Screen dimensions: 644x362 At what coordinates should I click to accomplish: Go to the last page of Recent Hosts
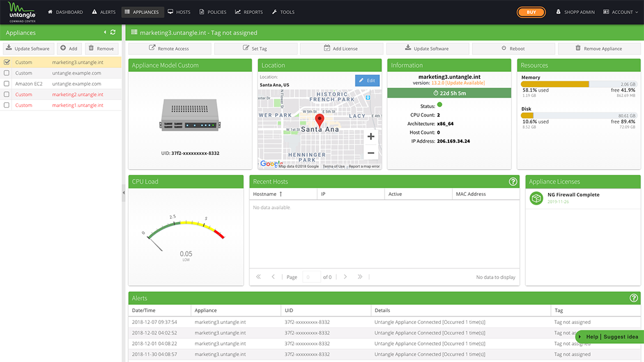click(360, 277)
